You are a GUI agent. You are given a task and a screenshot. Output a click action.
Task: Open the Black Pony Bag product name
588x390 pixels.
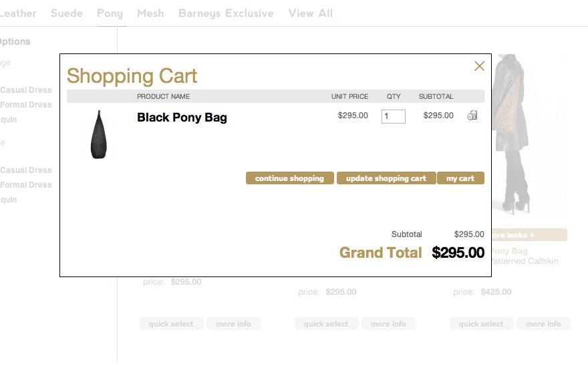tap(182, 118)
